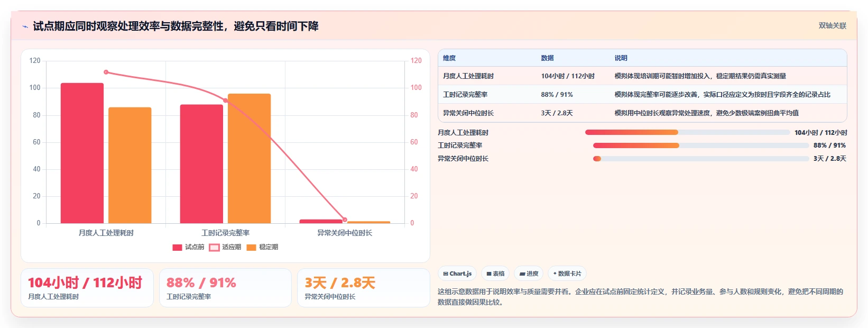Toggle the 稳定期 legend series

(x=262, y=247)
